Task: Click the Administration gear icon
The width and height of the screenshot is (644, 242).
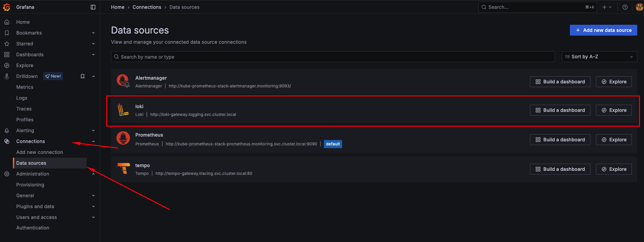Action: point(7,174)
